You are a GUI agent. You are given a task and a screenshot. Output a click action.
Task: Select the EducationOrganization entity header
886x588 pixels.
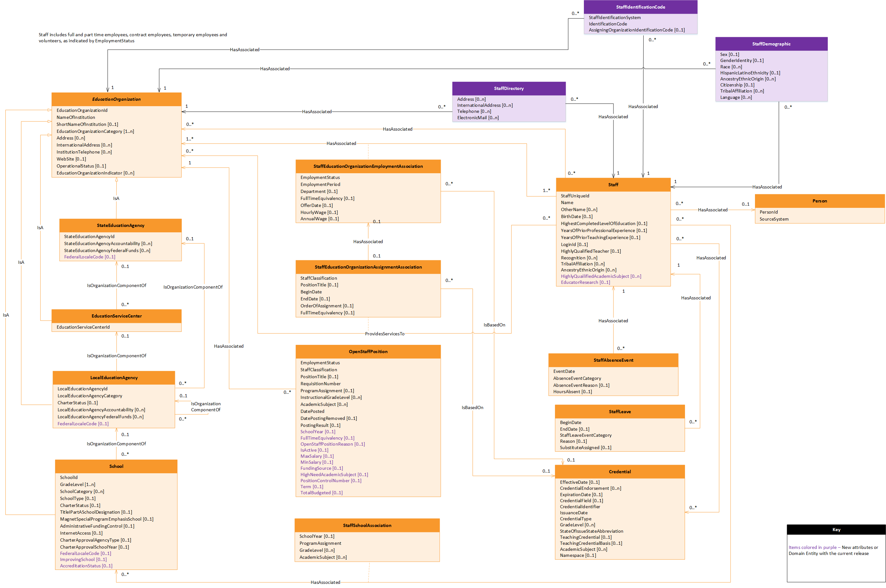116,99
